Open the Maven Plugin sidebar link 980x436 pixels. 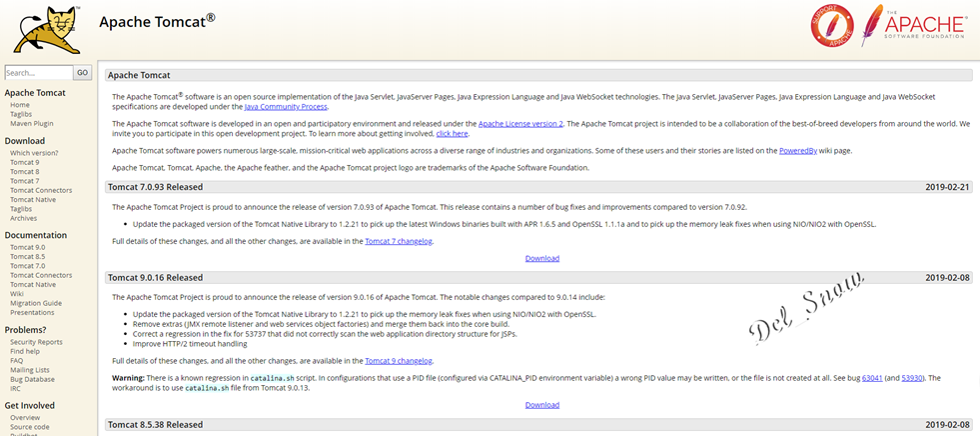click(31, 124)
